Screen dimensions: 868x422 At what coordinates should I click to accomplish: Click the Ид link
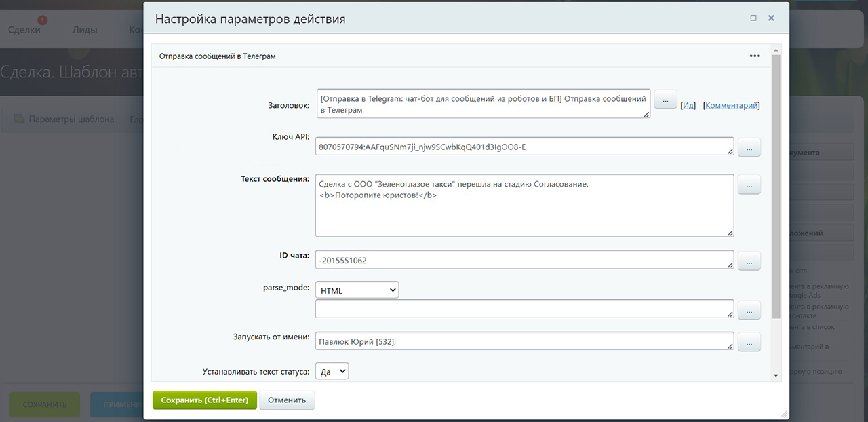[x=688, y=106]
